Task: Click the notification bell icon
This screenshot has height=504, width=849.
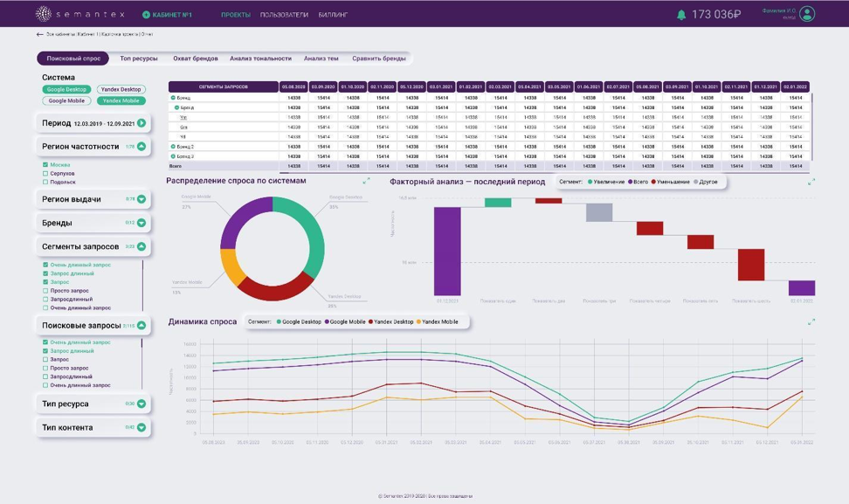Action: (681, 15)
